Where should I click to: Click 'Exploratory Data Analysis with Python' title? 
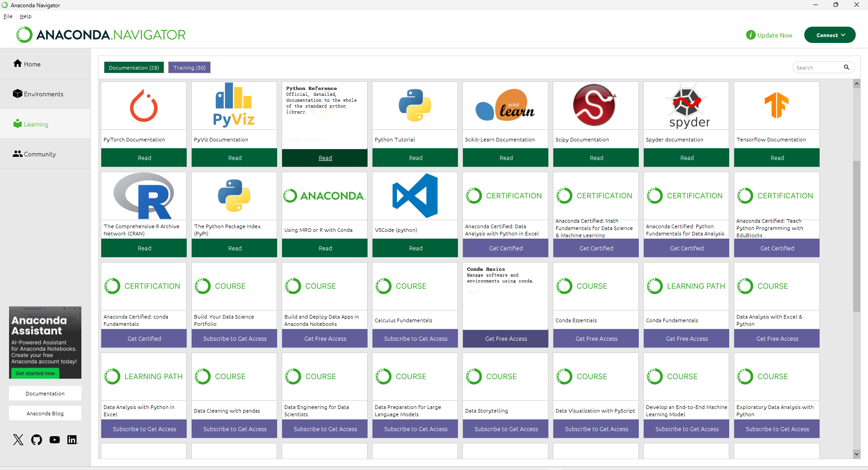pos(775,410)
